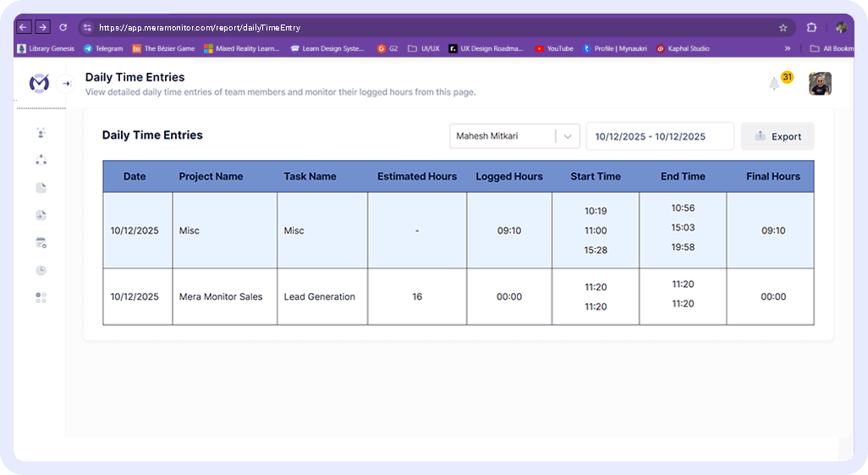
Task: Open the UI/UX bookmarks folder
Action: pos(424,49)
